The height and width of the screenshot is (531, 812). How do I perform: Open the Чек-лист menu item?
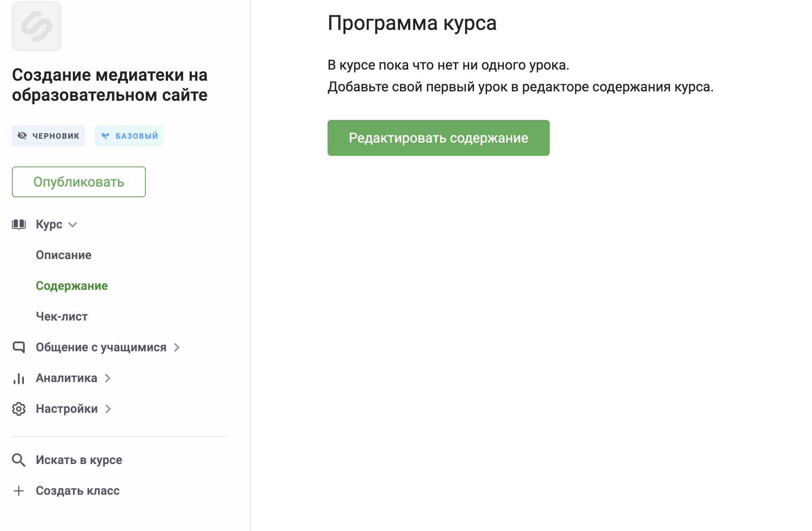tap(62, 317)
